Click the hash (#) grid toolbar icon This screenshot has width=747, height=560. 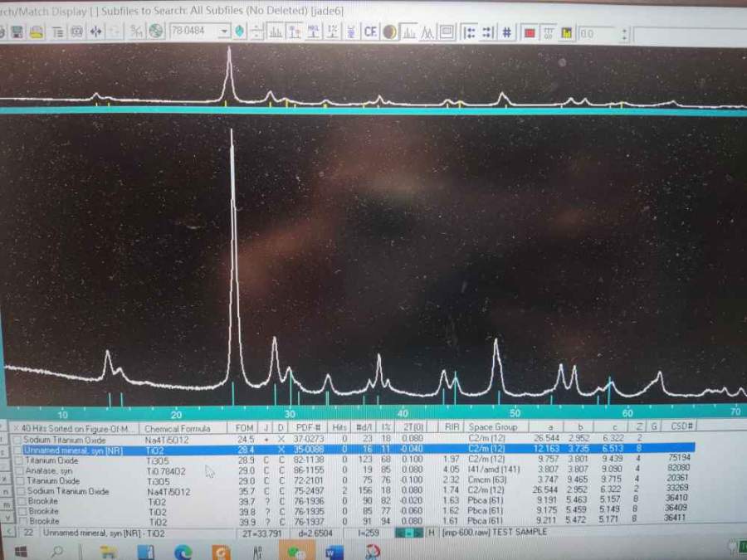click(x=507, y=32)
